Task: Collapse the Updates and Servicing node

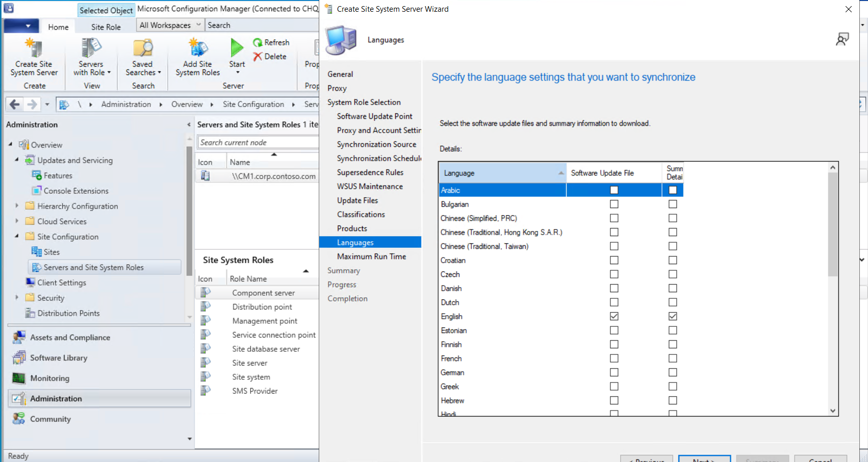Action: 17,160
